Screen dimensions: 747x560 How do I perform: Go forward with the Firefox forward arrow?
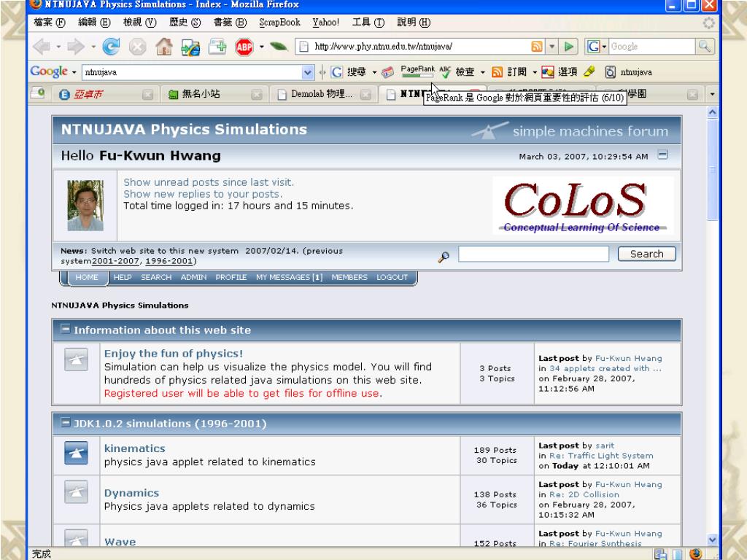tap(76, 47)
